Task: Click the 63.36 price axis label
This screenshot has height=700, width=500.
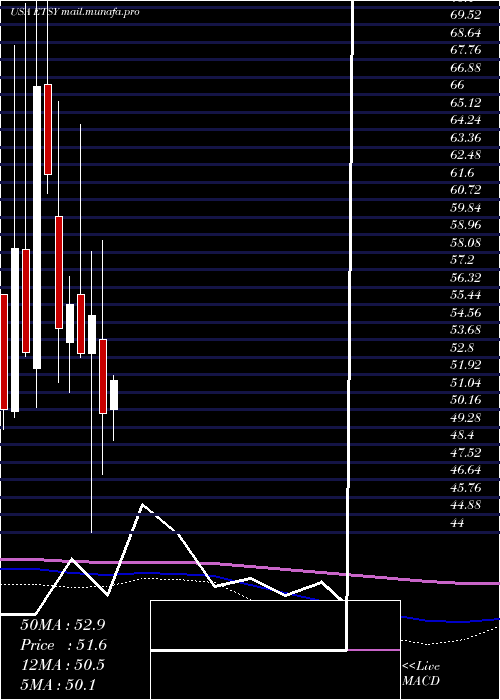Action: click(466, 137)
